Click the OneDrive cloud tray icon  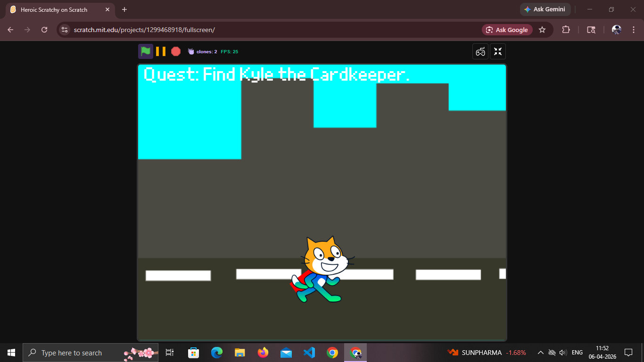point(552,353)
